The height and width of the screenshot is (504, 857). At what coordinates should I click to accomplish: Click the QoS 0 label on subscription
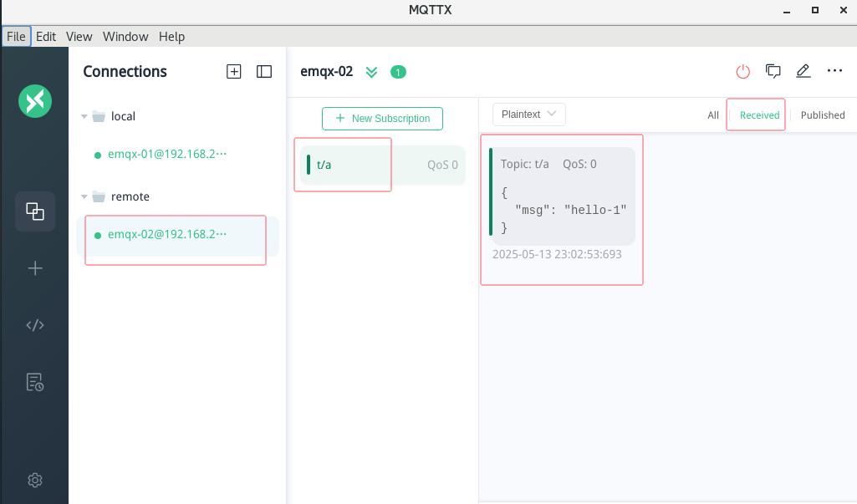(x=442, y=165)
